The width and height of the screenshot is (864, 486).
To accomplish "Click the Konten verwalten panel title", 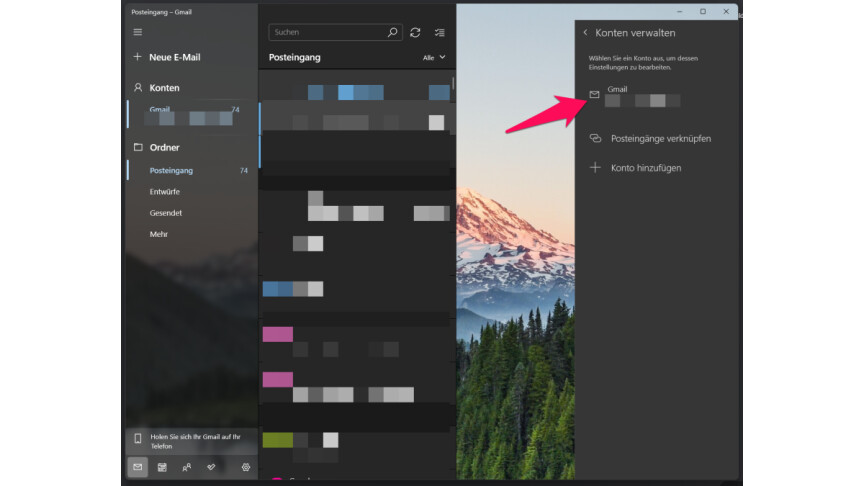I will 635,33.
